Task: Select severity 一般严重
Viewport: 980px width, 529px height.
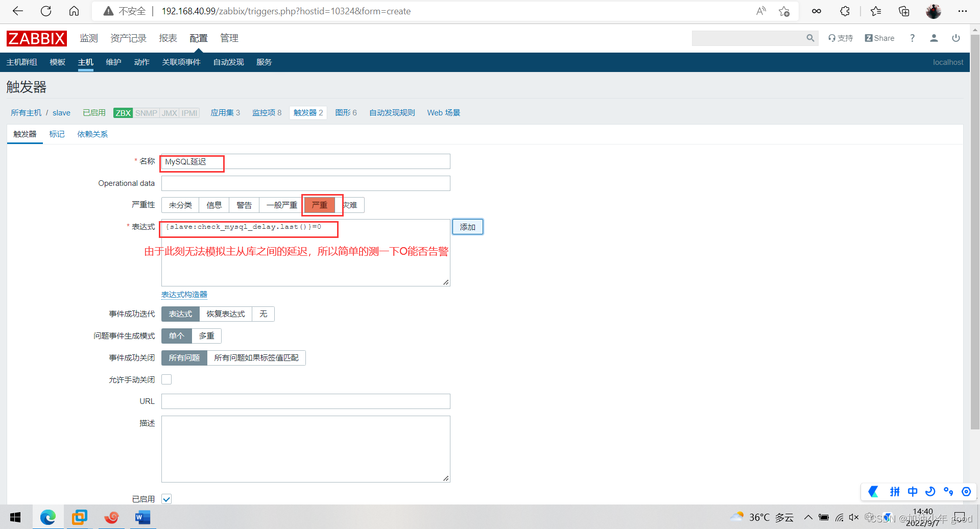Action: click(x=282, y=205)
